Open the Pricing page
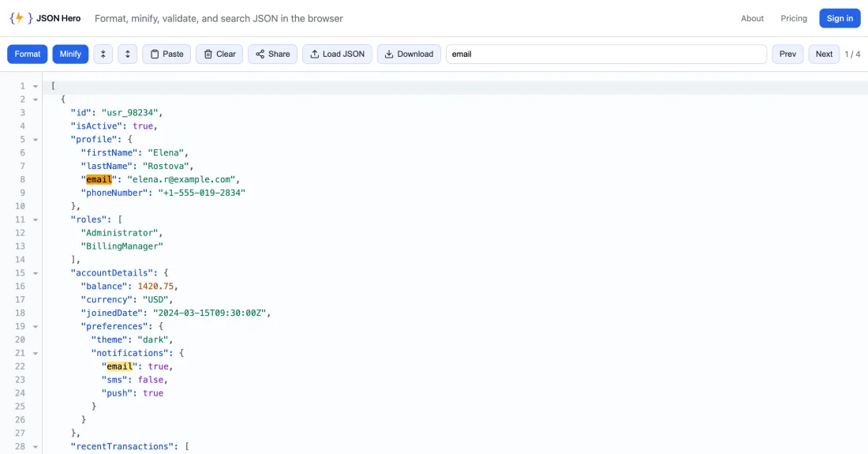Image resolution: width=868 pixels, height=454 pixels. click(794, 18)
